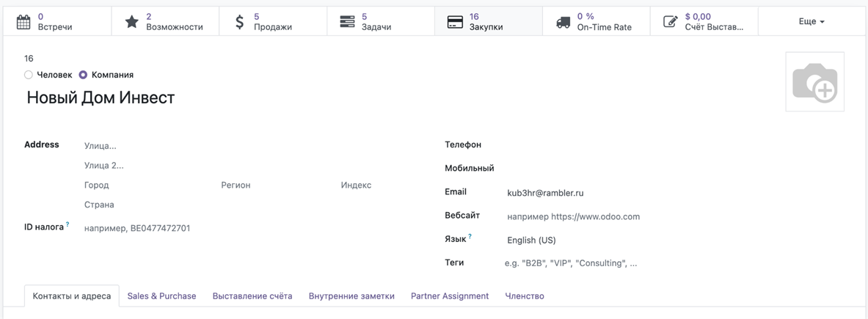The width and height of the screenshot is (868, 319).
Task: Open the Внутренние заметки tab
Action: pos(351,296)
